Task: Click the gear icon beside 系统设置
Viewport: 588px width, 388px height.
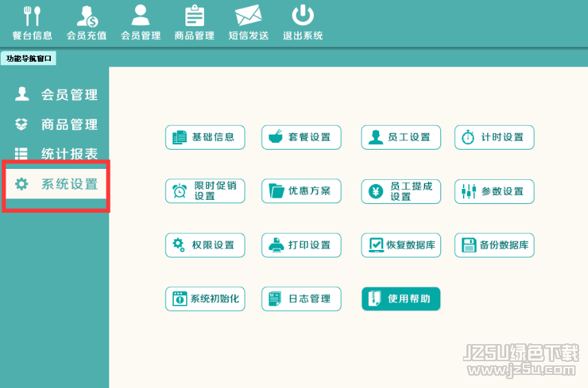Action: click(x=21, y=183)
